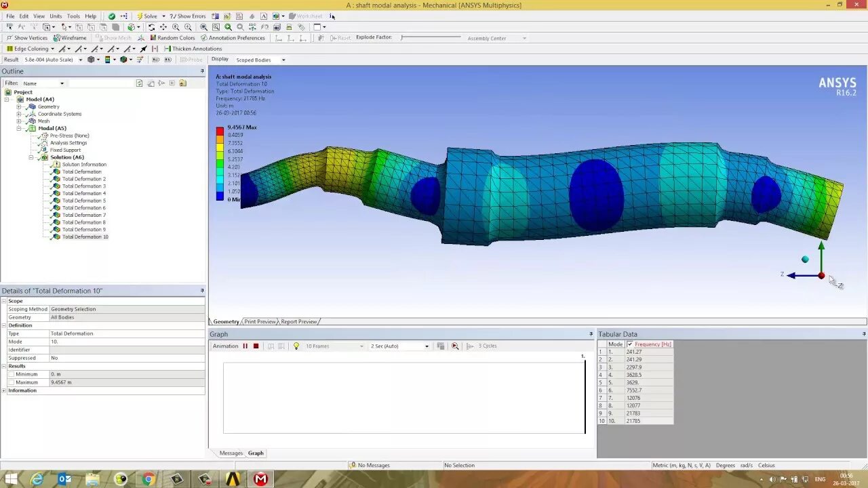Switch to the Messages tab
This screenshot has width=868, height=488.
point(231,453)
